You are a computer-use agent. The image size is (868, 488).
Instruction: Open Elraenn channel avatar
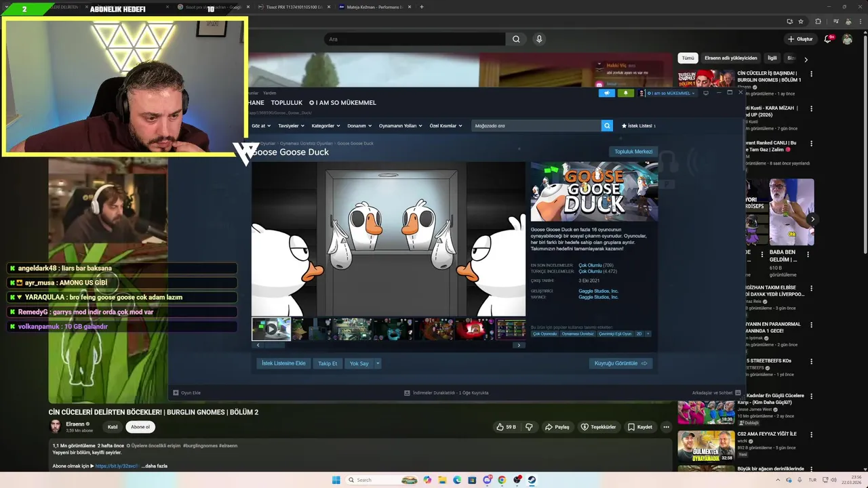click(x=56, y=426)
